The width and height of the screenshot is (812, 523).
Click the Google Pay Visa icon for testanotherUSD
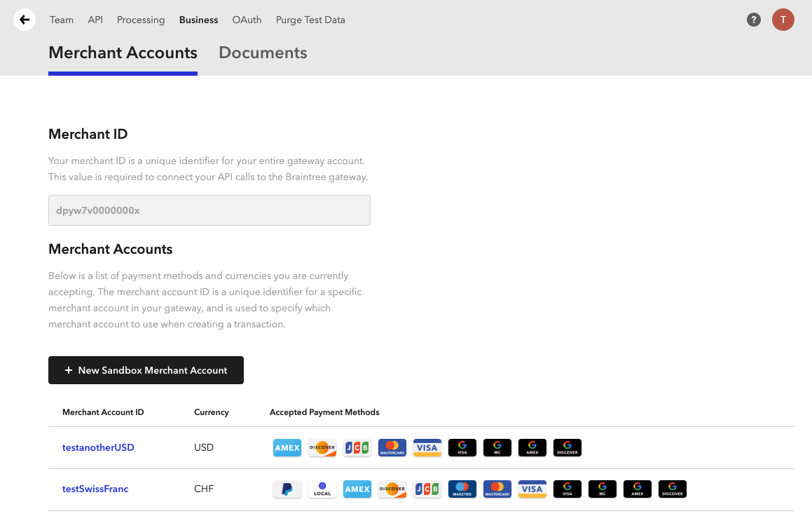click(x=462, y=447)
